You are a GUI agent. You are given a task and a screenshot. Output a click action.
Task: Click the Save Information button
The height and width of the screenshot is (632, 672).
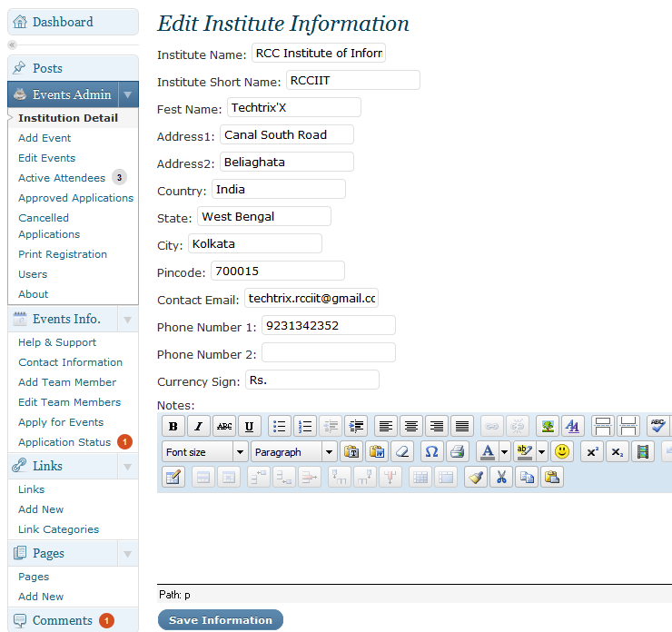pyautogui.click(x=221, y=620)
